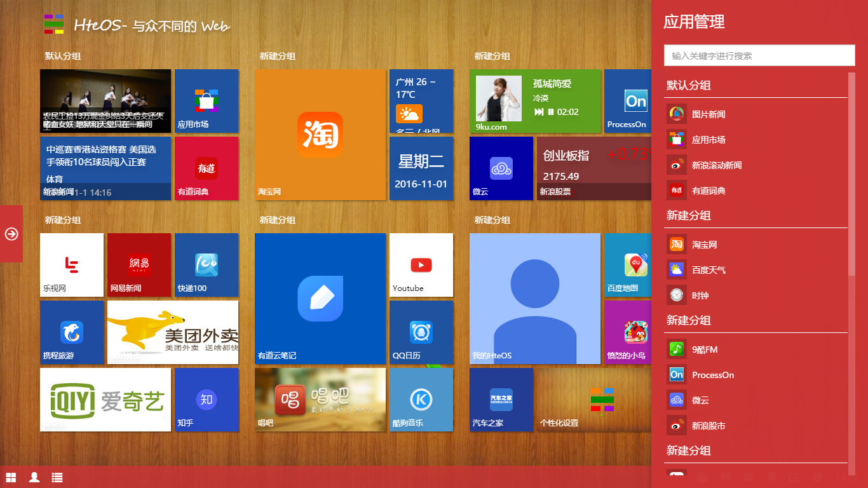Launch 知乎 Zhihu from its tile
Viewport: 868px width, 488px height.
point(207,400)
